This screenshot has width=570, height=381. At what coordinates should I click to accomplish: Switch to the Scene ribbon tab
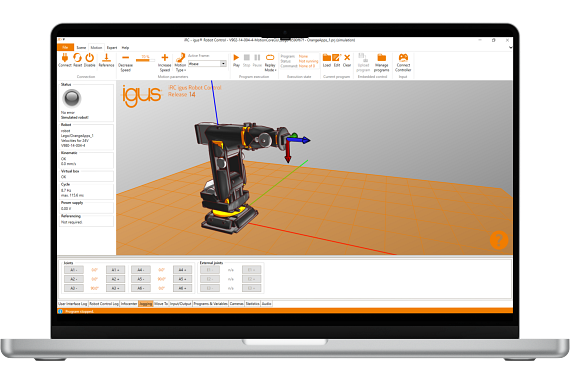pos(81,48)
